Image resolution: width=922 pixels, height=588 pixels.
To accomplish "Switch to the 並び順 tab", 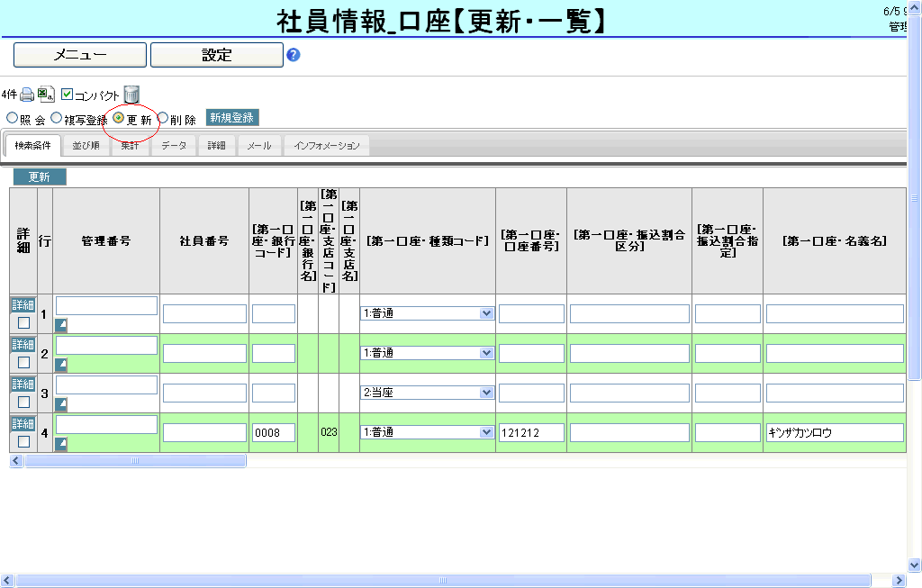I will point(86,146).
